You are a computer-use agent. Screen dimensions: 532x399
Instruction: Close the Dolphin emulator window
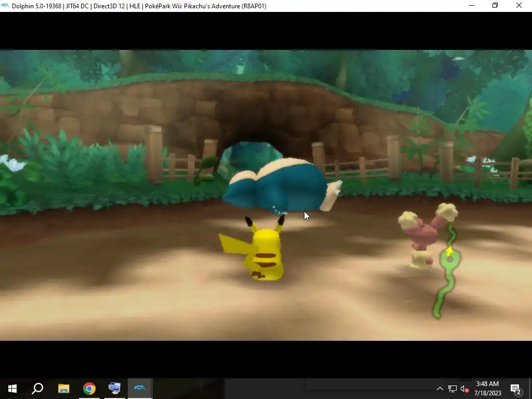pos(519,5)
